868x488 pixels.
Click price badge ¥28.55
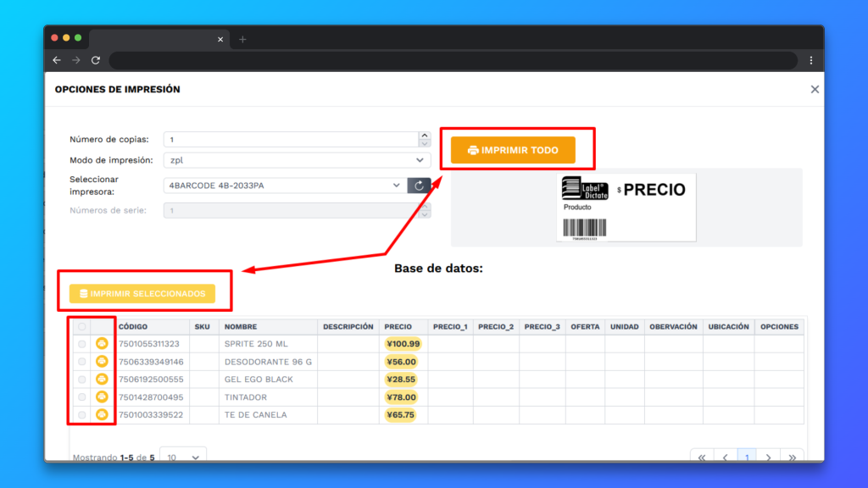click(x=400, y=379)
